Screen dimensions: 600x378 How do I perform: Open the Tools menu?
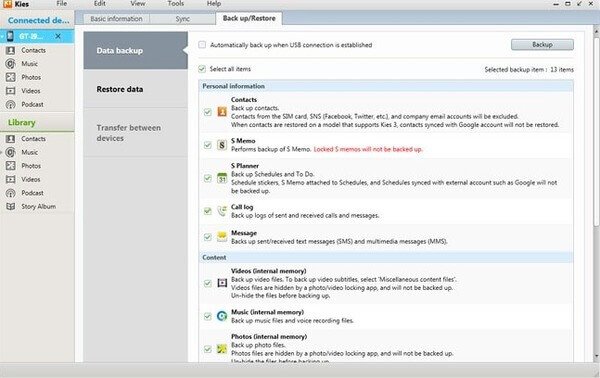pyautogui.click(x=176, y=3)
